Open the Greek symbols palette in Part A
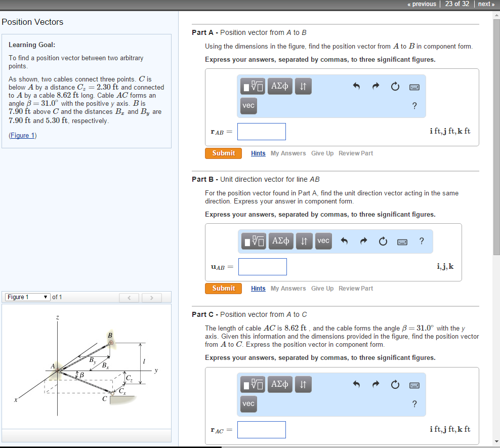This screenshot has height=448, width=500. point(280,86)
